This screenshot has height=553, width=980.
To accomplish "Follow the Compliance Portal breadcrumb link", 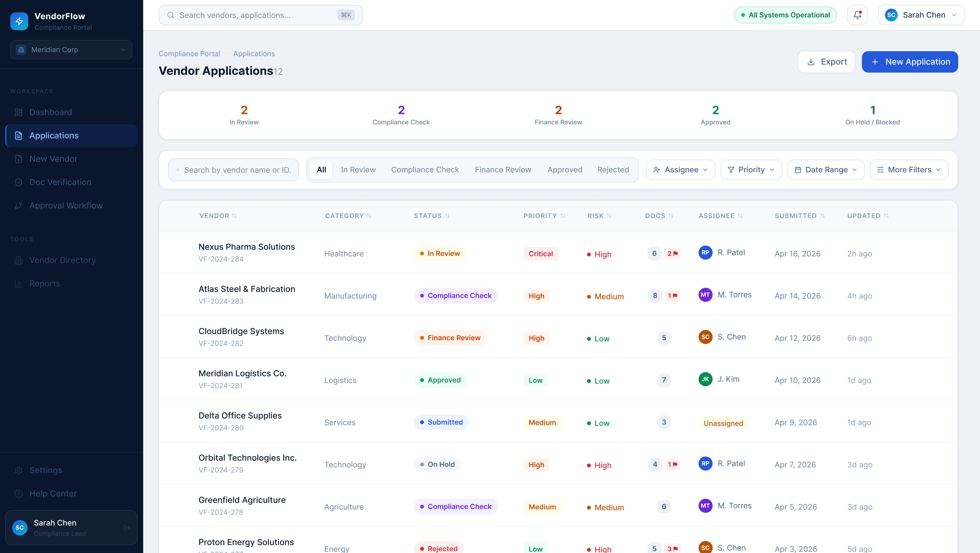I will point(189,54).
